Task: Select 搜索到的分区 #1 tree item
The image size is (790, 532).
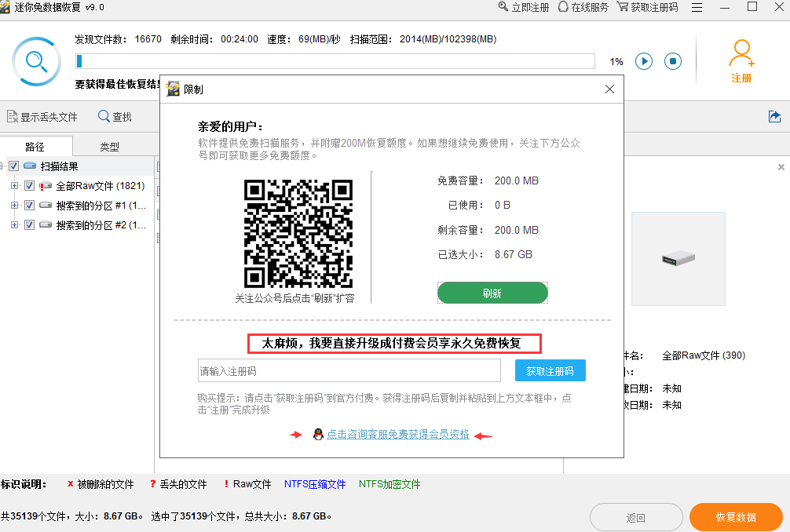Action: 101,206
